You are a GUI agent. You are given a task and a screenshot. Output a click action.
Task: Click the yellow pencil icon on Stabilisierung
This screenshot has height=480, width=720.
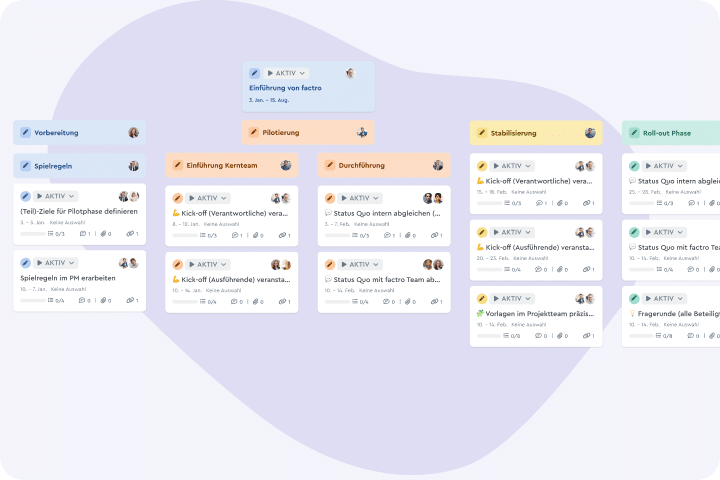482,133
